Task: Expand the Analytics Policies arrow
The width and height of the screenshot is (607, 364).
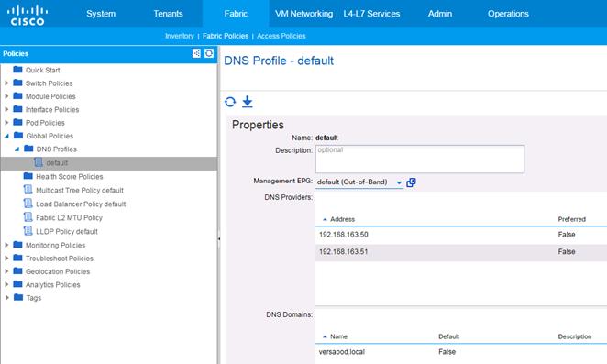Action: pos(6,284)
